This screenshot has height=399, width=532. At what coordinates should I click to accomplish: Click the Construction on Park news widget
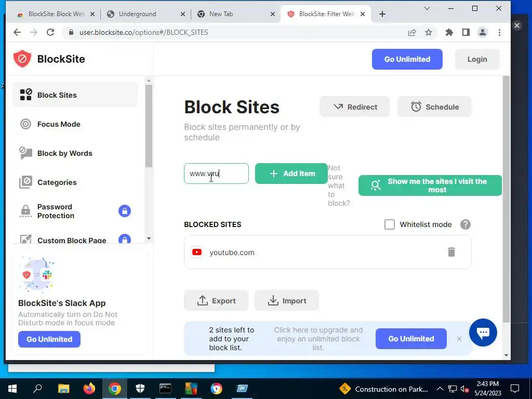384,389
